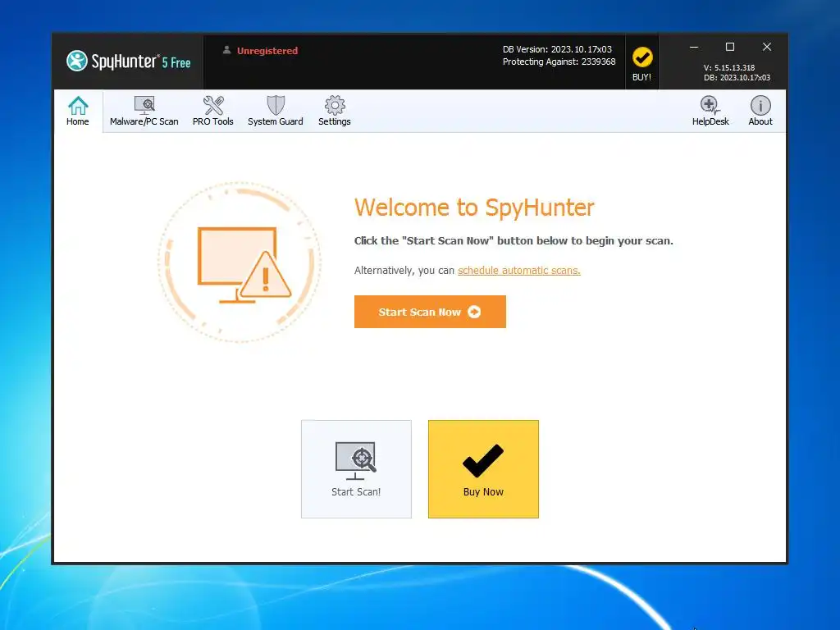
Task: Maximize the SpyHunter window
Action: pos(729,47)
